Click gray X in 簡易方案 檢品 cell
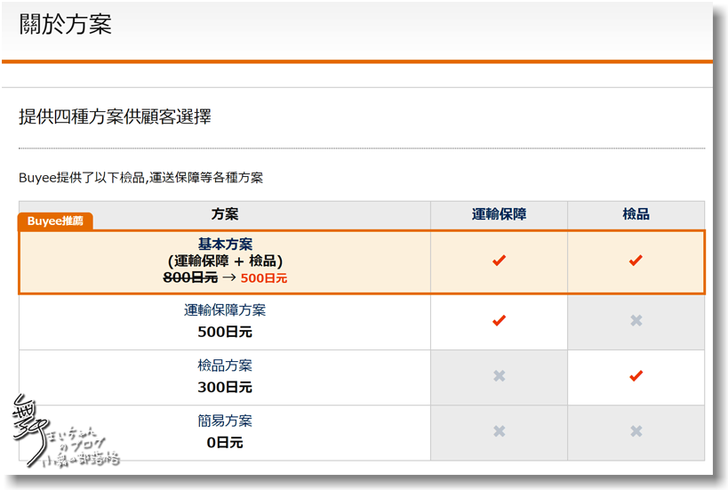The width and height of the screenshot is (728, 490). [635, 431]
